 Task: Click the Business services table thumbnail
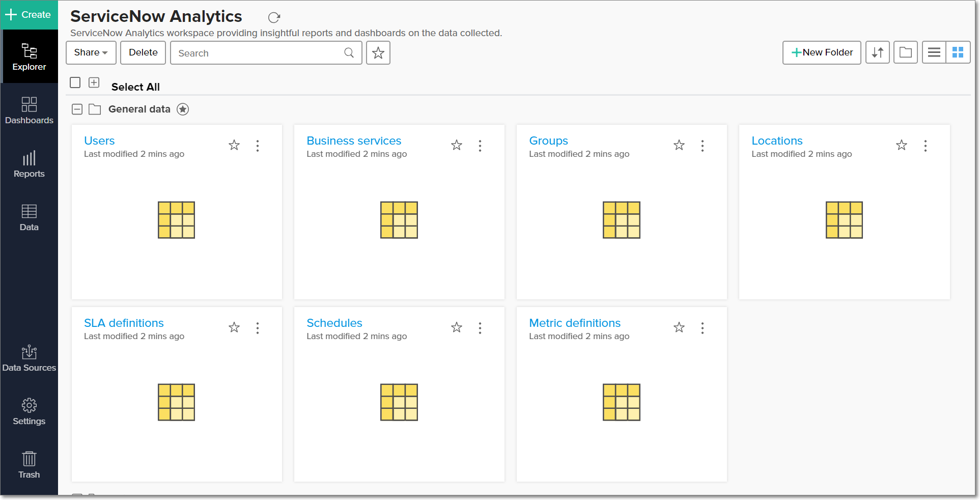(x=399, y=220)
